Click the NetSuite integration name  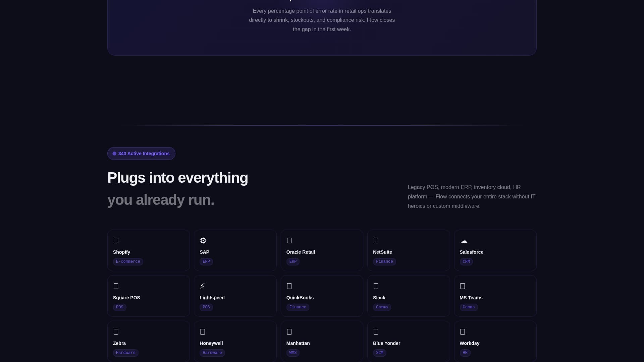tap(382, 252)
